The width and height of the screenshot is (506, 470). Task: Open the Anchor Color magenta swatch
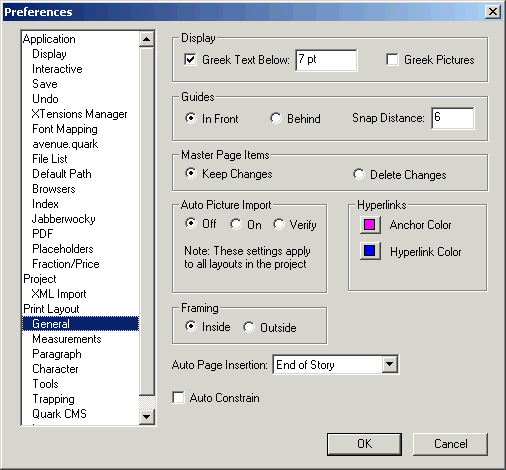[370, 225]
